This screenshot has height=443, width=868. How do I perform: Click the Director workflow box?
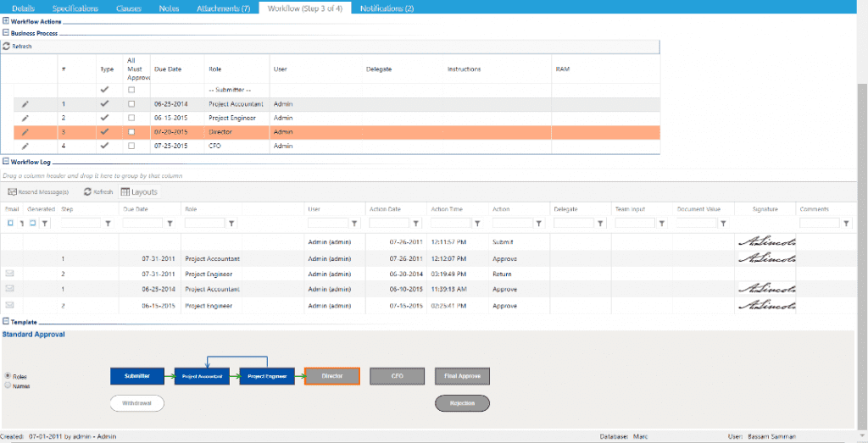click(x=332, y=376)
